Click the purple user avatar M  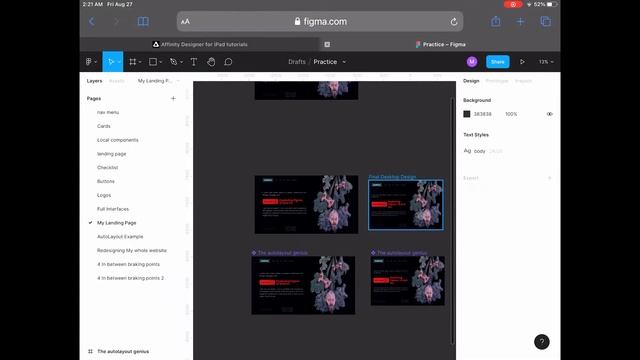[472, 62]
